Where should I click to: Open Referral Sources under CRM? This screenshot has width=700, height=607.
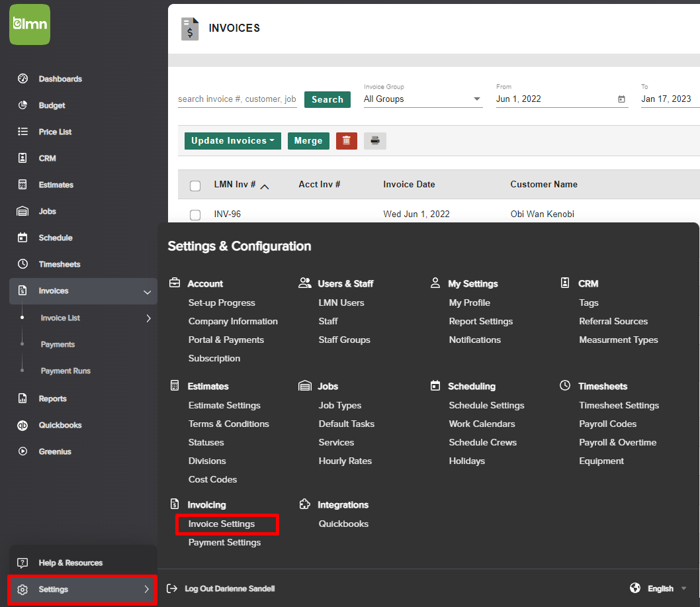pyautogui.click(x=613, y=321)
